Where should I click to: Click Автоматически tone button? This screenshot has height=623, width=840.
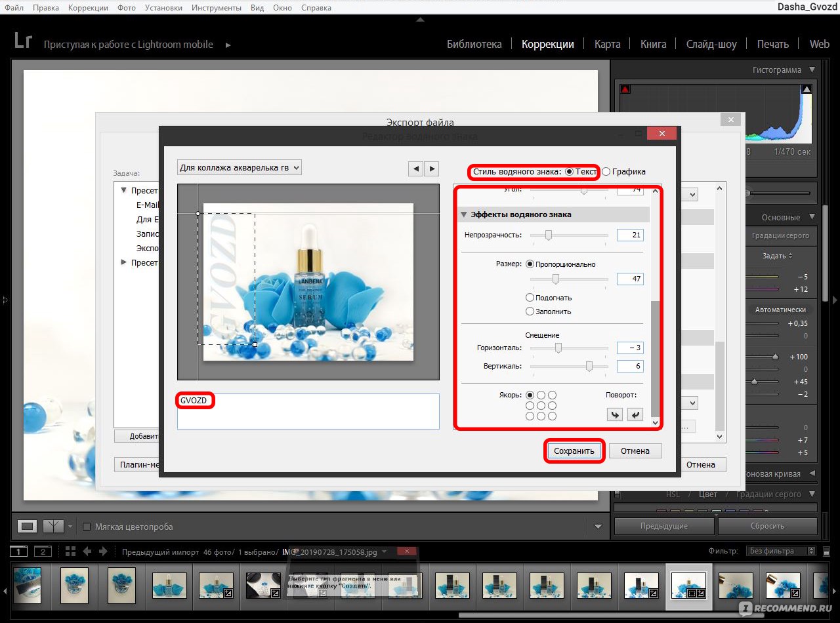[x=780, y=310]
